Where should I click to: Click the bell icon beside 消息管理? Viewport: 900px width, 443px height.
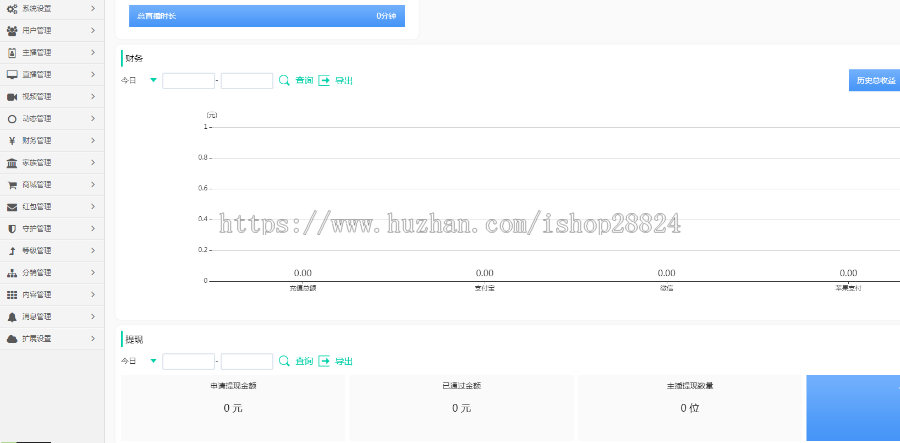[12, 316]
